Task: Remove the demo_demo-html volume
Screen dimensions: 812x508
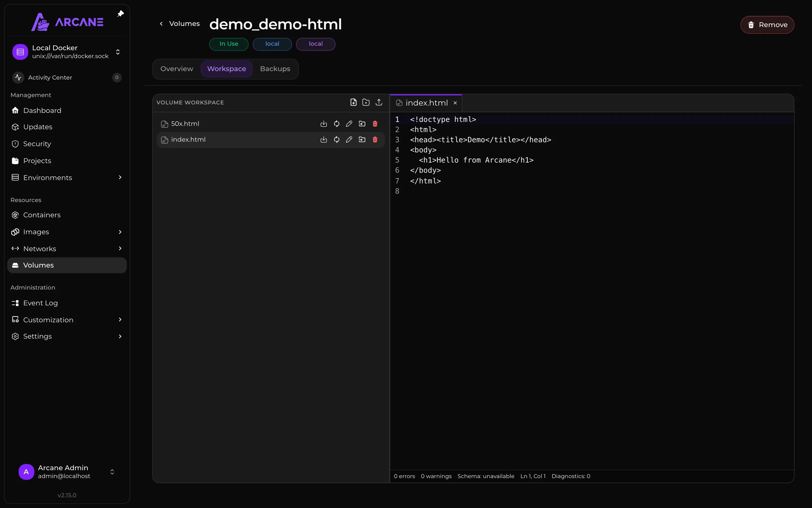Action: (767, 25)
